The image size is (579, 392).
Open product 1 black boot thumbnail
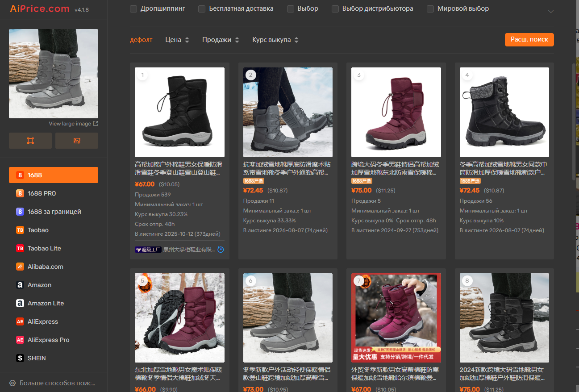click(x=179, y=112)
